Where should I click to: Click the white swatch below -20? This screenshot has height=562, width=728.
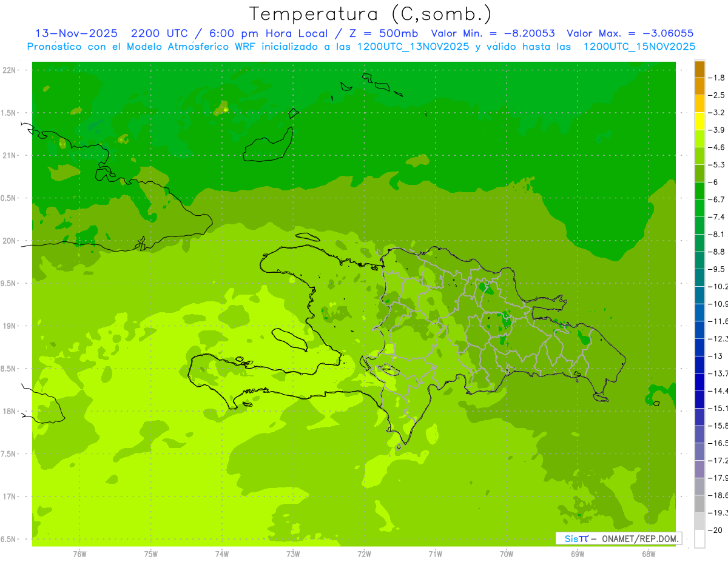coord(699,538)
